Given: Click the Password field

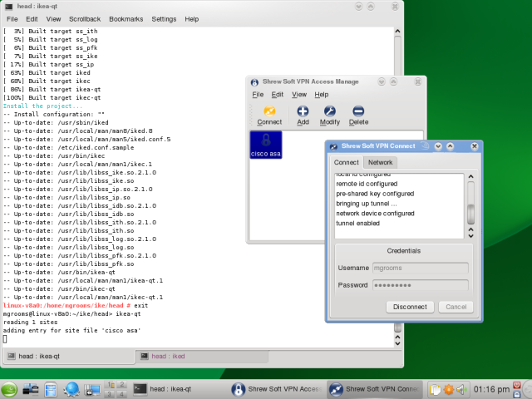Looking at the screenshot, I should (x=421, y=285).
